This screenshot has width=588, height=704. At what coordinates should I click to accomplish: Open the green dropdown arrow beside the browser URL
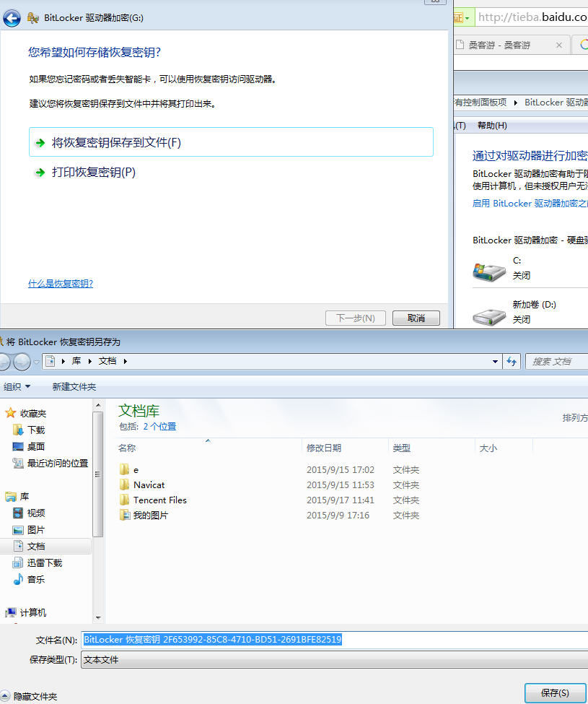(x=467, y=18)
